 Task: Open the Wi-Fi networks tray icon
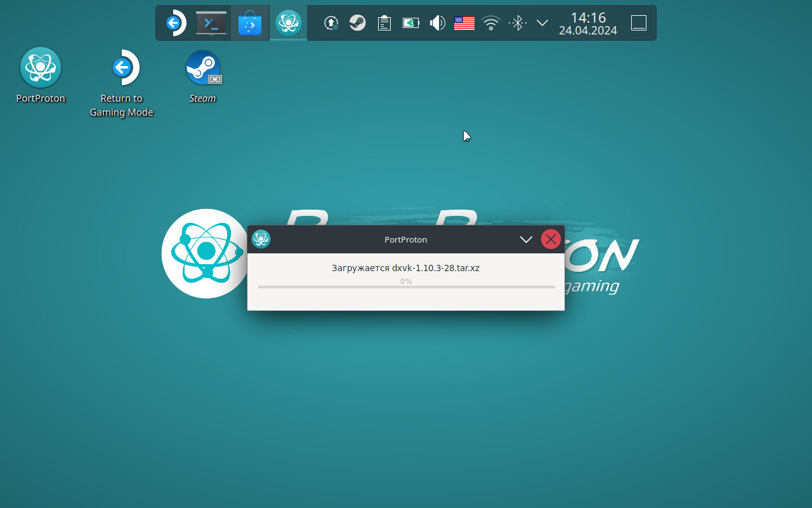pyautogui.click(x=491, y=23)
